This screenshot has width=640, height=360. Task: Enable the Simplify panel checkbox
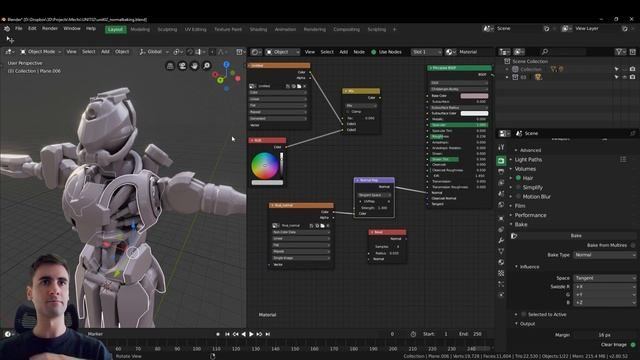(x=518, y=187)
